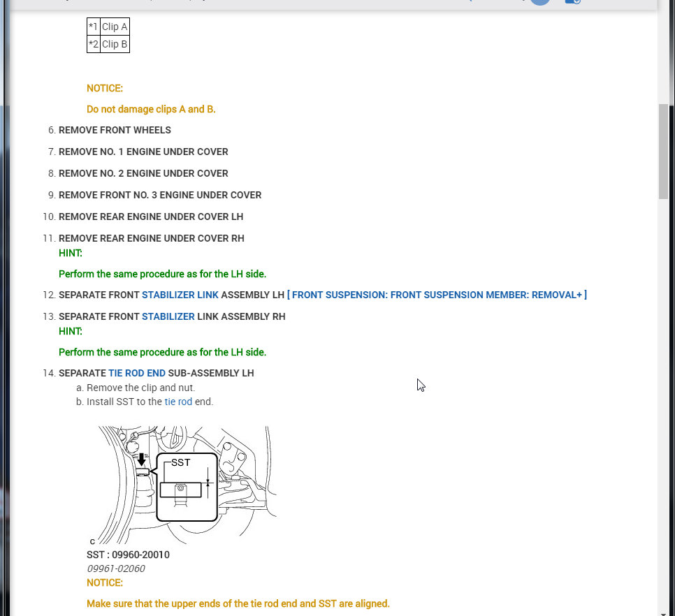This screenshot has width=675, height=616.
Task: Click the 'SST' label inside the diagram
Action: pyautogui.click(x=181, y=463)
